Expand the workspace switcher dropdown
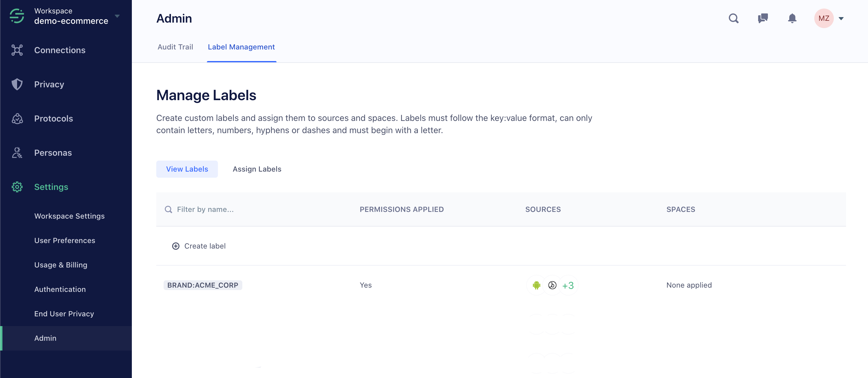This screenshot has height=378, width=868. click(117, 16)
